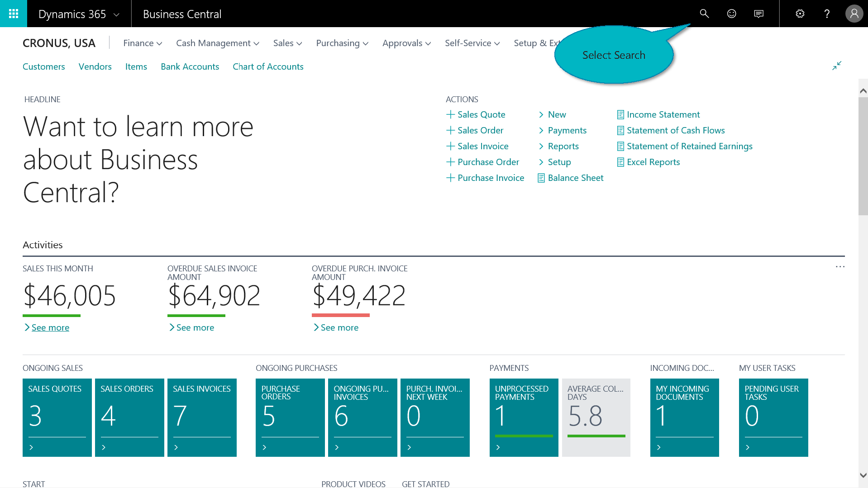Open the user account avatar
868x488 pixels.
click(x=854, y=14)
